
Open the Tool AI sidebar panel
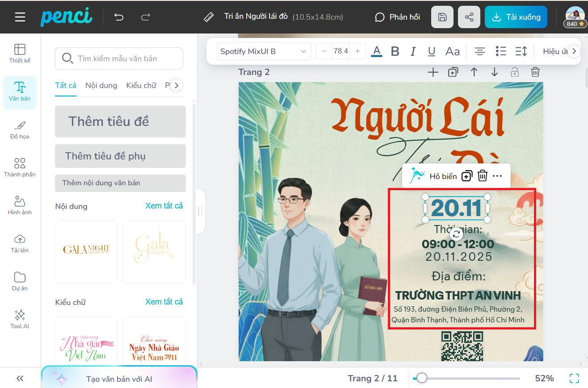tap(20, 319)
